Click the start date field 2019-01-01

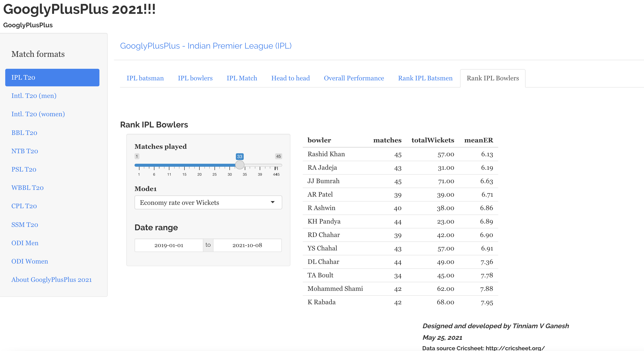click(x=169, y=245)
